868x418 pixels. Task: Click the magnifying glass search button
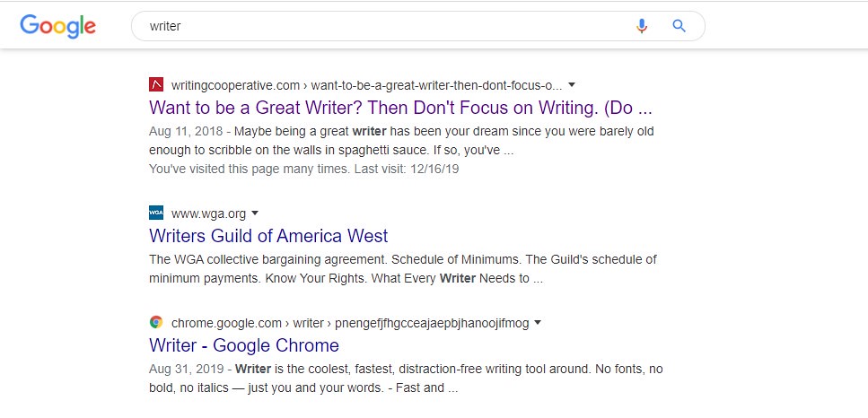[679, 25]
